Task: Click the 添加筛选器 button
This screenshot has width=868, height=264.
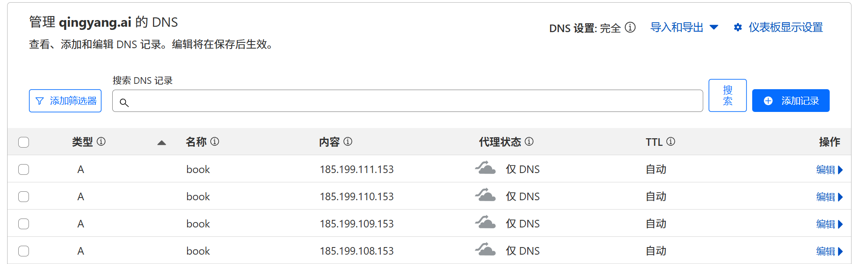Action: click(65, 101)
